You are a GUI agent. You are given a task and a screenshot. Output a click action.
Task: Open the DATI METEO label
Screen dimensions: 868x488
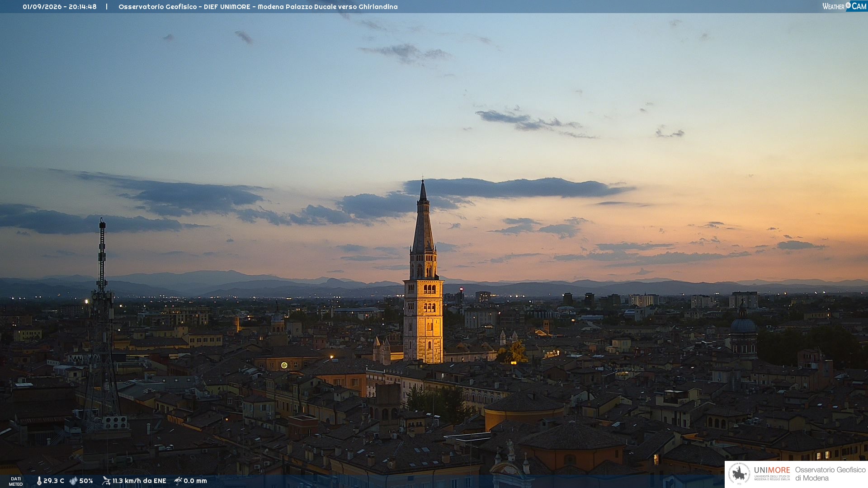(x=16, y=481)
